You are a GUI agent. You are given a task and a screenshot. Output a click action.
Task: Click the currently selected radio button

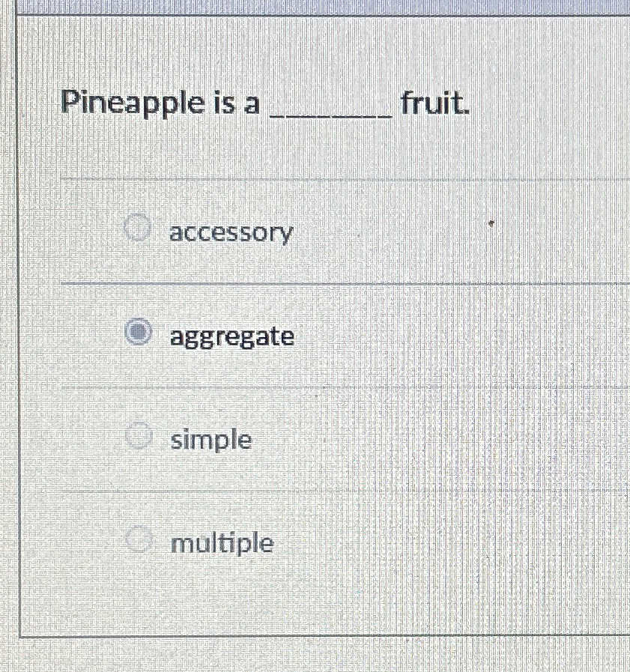(138, 330)
